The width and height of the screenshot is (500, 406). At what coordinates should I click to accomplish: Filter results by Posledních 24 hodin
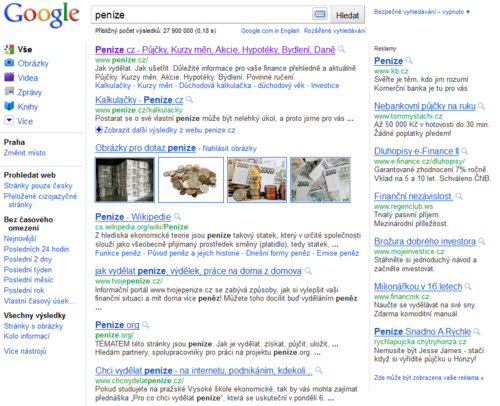point(36,249)
